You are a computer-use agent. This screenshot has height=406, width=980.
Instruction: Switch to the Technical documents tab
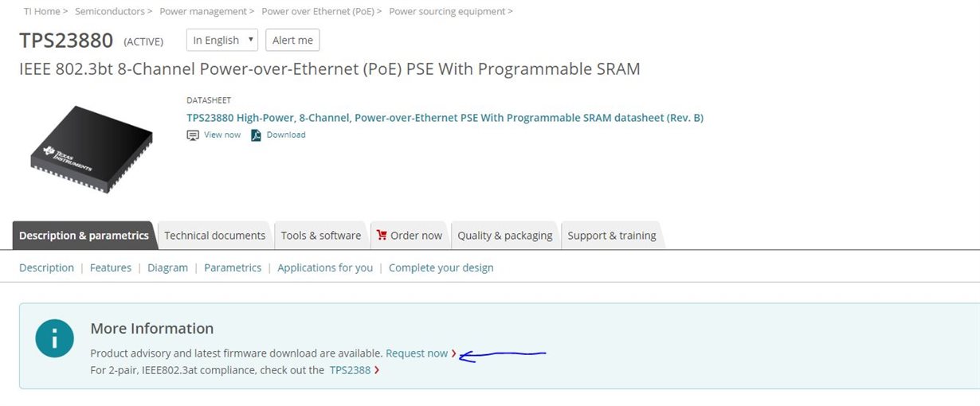(214, 236)
